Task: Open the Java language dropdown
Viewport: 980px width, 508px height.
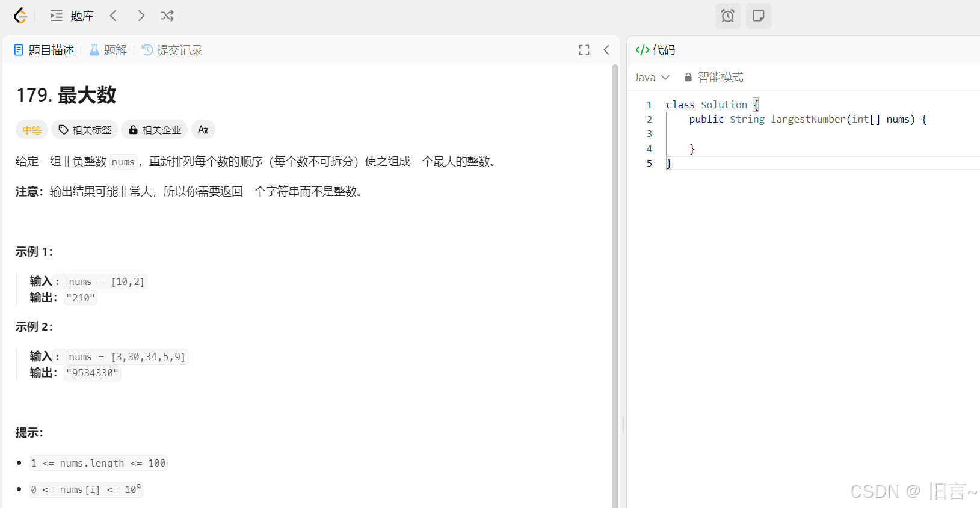Action: coord(652,78)
